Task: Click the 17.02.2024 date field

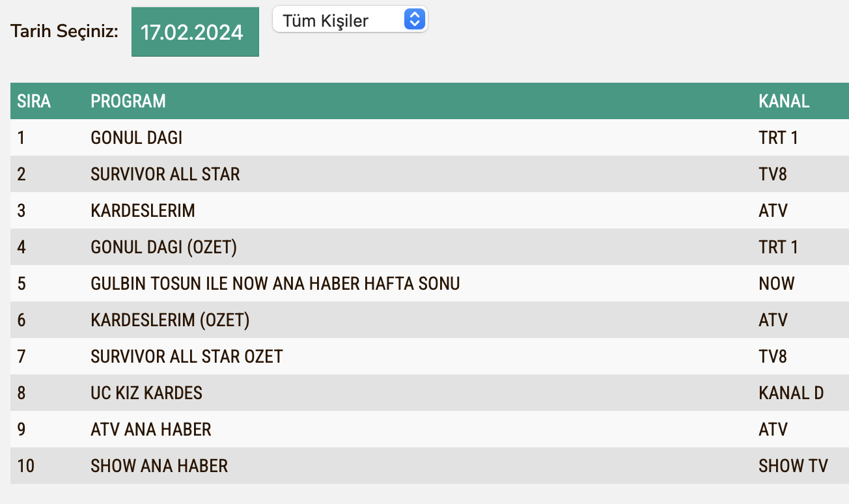Action: 195,32
